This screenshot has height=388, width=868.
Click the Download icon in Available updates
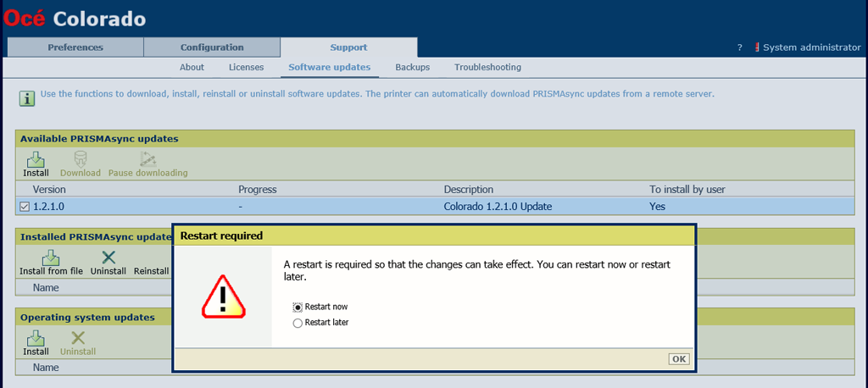pos(81,159)
